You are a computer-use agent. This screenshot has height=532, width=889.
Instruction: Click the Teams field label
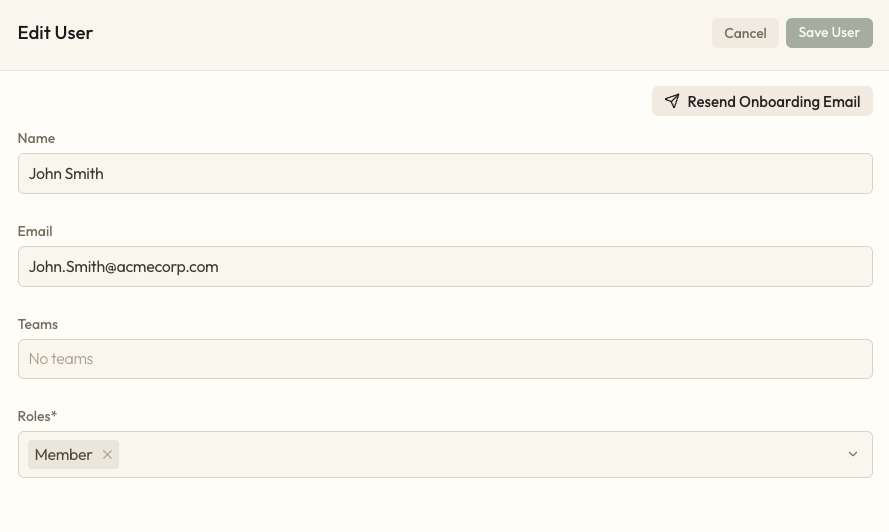pyautogui.click(x=38, y=324)
